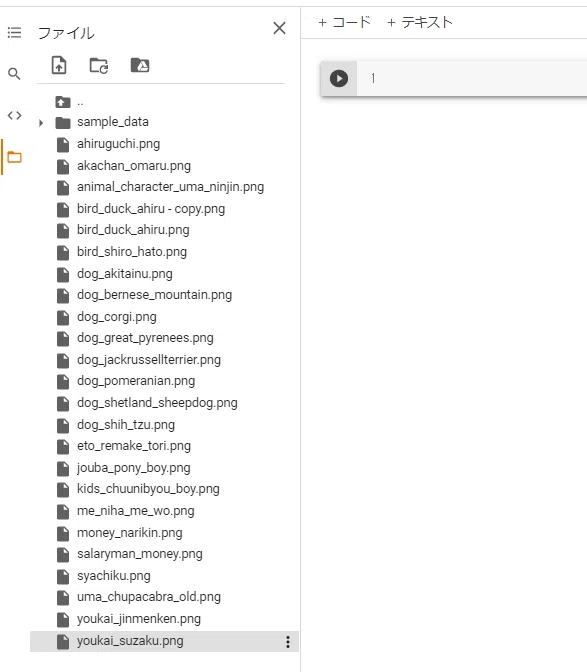
Task: Select youkai_jinmenken.png file
Action: coord(138,619)
